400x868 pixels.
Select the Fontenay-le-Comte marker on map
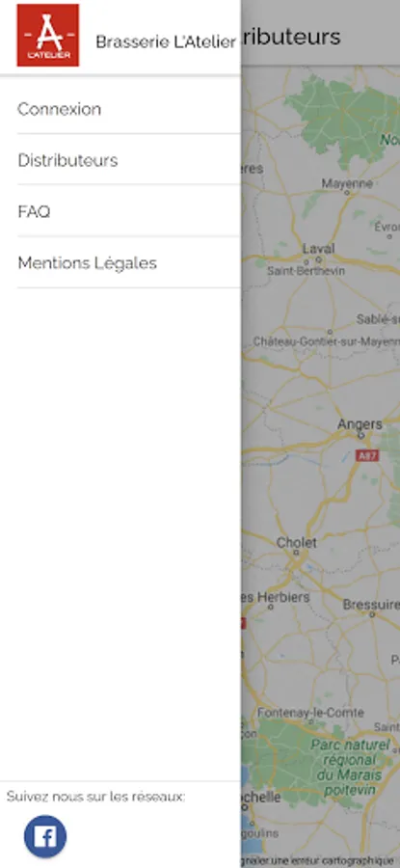pos(310,721)
